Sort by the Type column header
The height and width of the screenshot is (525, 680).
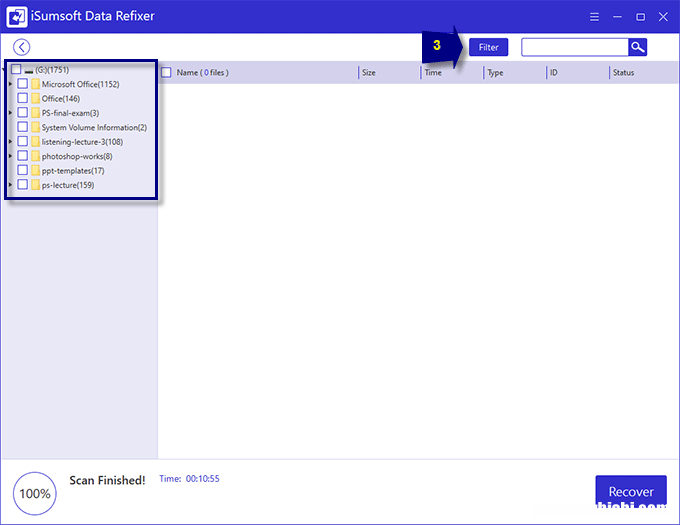point(495,72)
